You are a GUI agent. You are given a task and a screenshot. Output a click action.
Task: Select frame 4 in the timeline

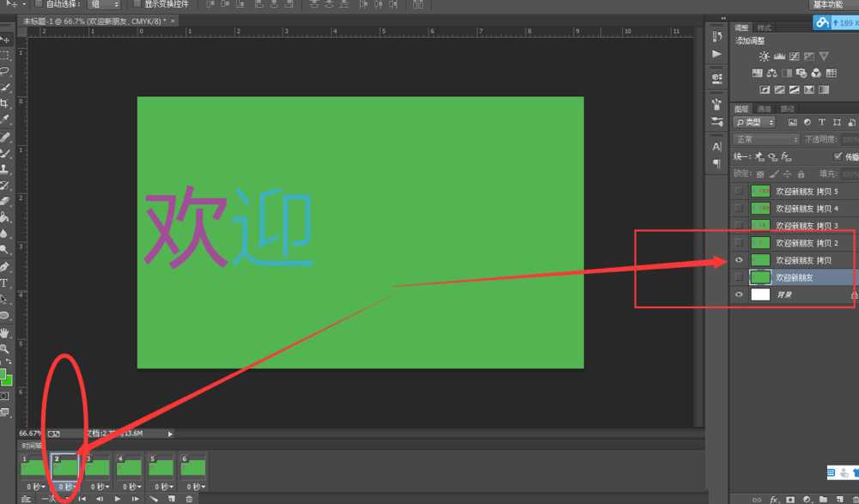coord(129,466)
